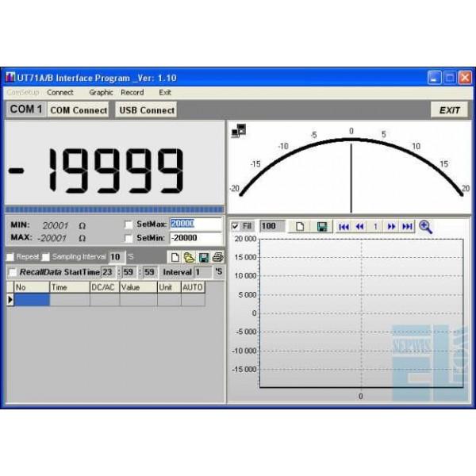This screenshot has width=476, height=476.
Task: Jump to last graph page
Action: (x=407, y=226)
